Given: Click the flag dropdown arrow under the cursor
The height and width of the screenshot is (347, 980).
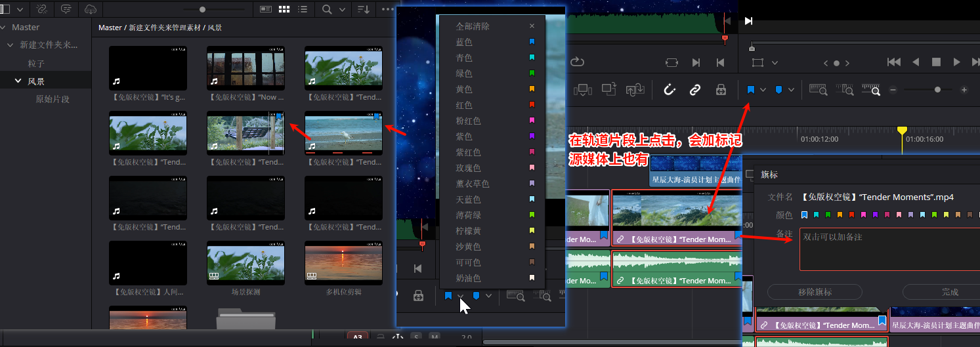Looking at the screenshot, I should (x=461, y=296).
